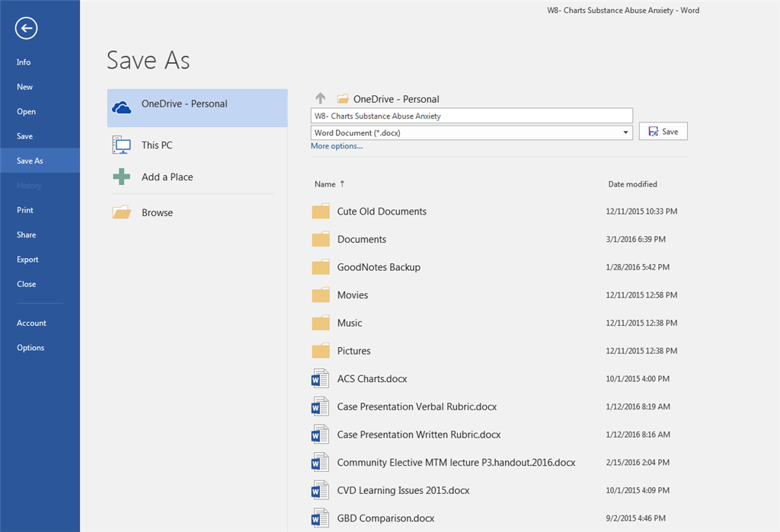Screen dimensions: 780x532
Task: Click Save As in the sidebar menu
Action: point(40,161)
